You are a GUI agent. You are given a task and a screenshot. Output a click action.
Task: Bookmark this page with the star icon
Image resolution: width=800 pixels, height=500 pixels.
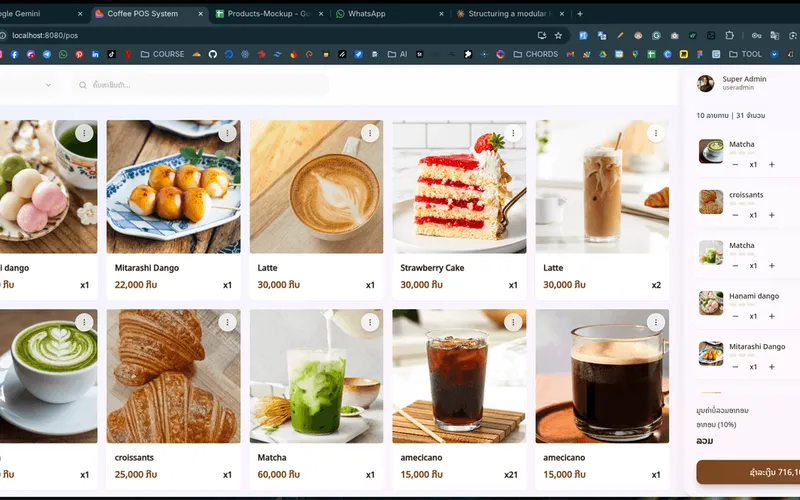[558, 35]
